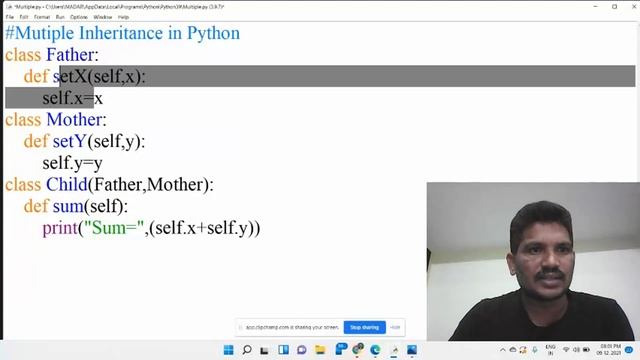
Task: Click the microphone tray icon
Action: [535, 350]
